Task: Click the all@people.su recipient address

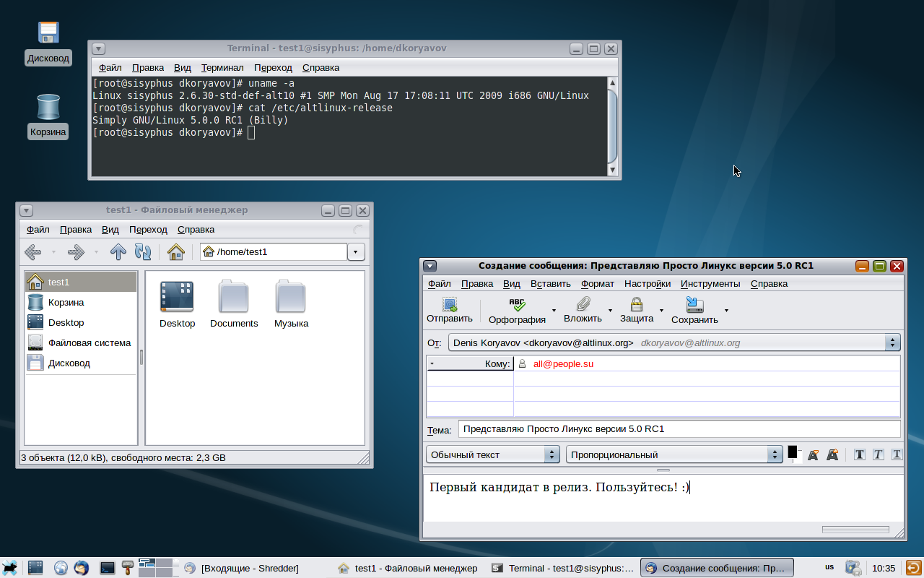Action: [563, 364]
